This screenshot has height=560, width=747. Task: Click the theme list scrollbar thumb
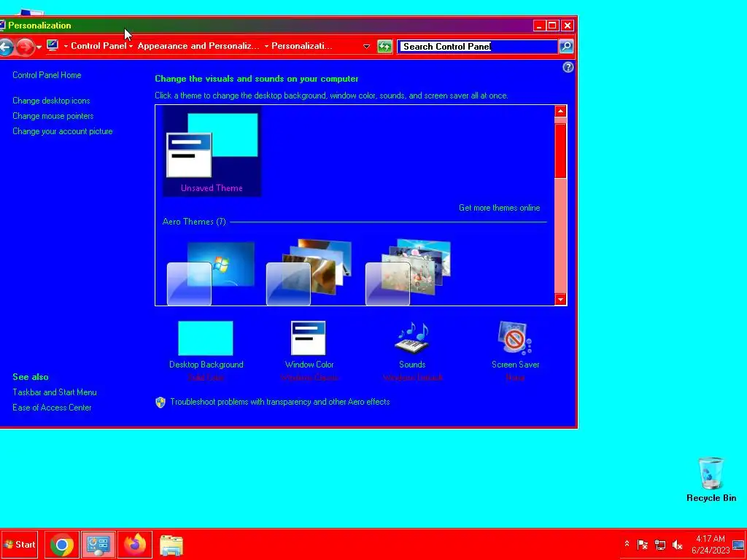[561, 151]
